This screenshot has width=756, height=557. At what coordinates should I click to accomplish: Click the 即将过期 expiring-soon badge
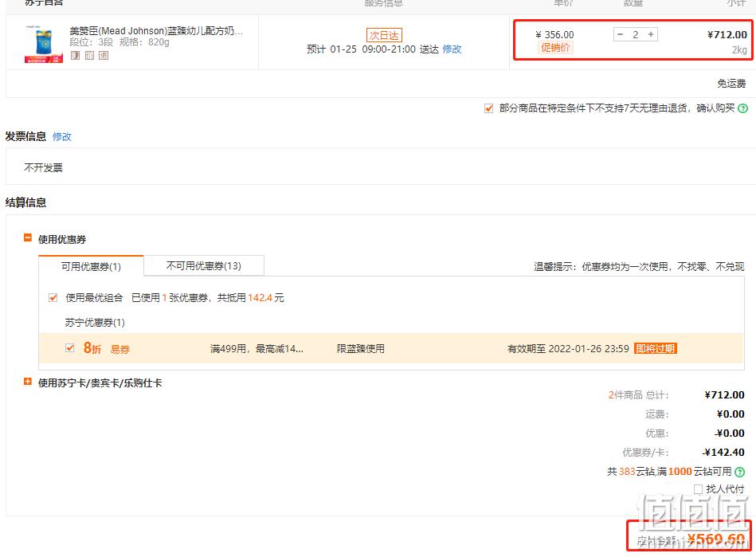(656, 349)
